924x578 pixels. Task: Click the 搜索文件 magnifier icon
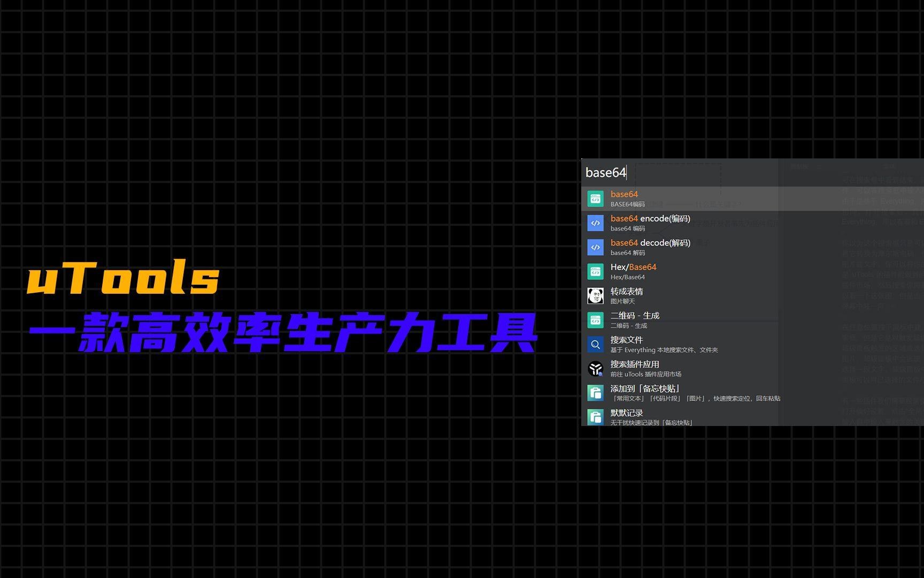click(596, 344)
